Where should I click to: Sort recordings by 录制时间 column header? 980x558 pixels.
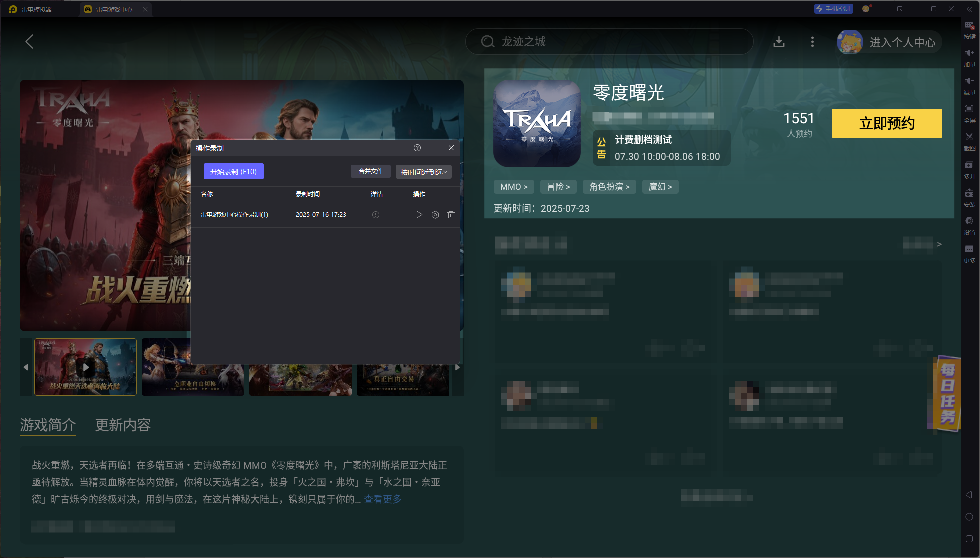(308, 194)
